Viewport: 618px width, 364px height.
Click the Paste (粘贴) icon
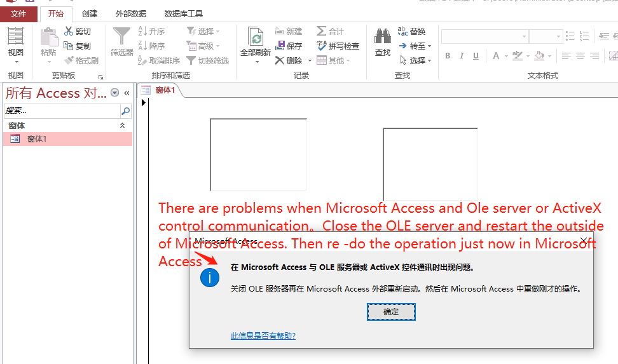[49, 37]
